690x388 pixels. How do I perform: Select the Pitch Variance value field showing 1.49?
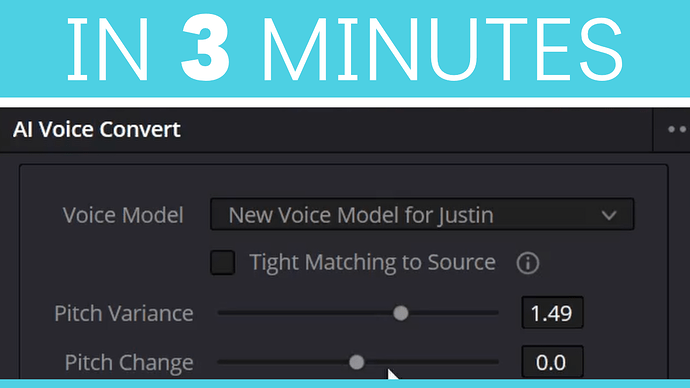552,313
